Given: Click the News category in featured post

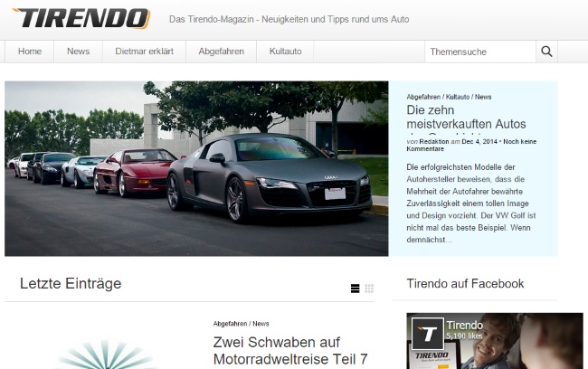Looking at the screenshot, I should [483, 96].
